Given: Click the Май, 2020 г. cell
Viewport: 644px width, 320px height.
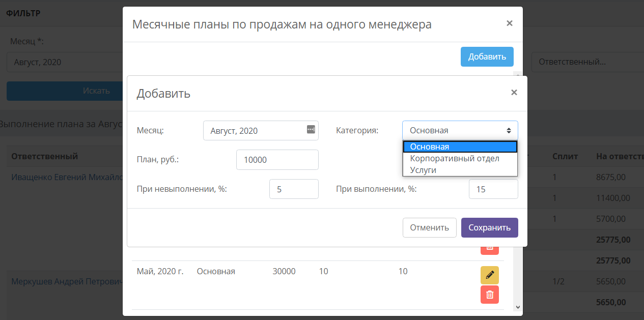Looking at the screenshot, I should click(160, 271).
